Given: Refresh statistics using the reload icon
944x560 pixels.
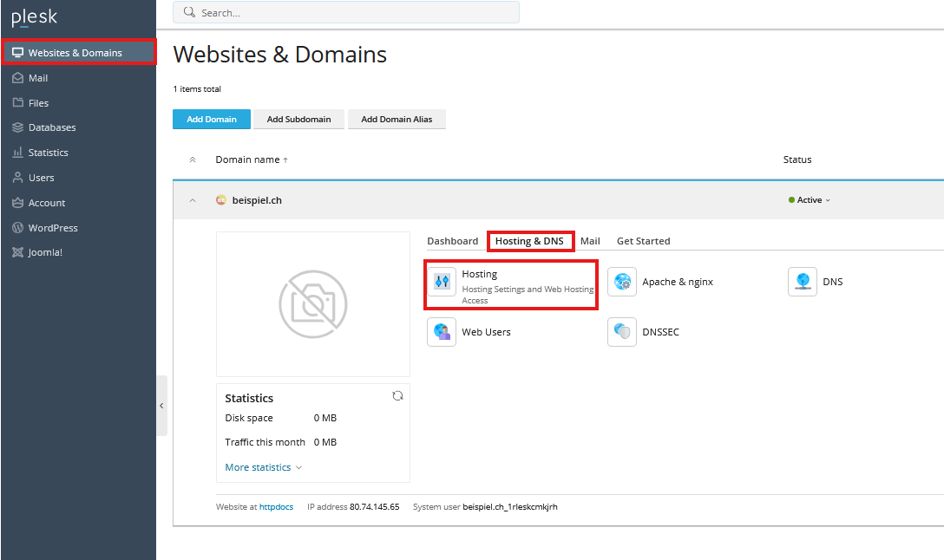Looking at the screenshot, I should pos(397,395).
